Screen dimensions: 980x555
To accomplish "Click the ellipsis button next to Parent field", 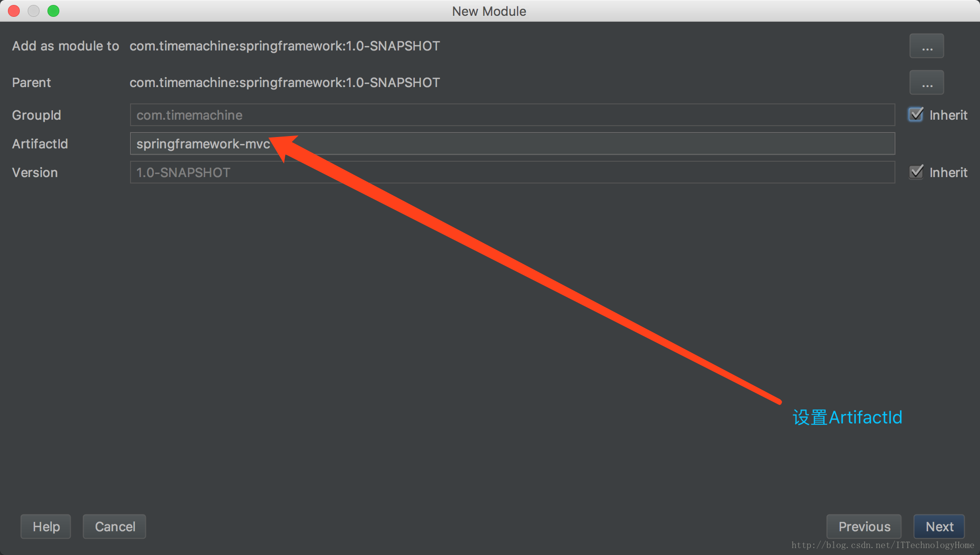I will tap(928, 82).
